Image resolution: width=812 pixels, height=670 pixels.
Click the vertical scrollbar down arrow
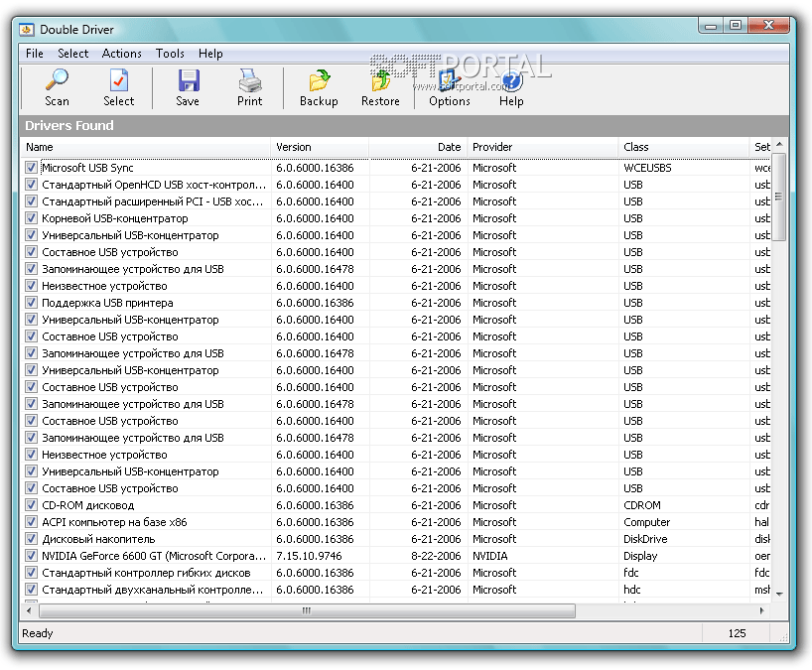tap(779, 595)
